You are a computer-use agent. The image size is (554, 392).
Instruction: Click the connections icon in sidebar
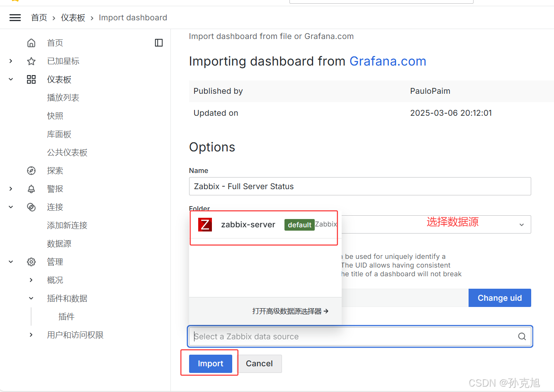pos(31,207)
